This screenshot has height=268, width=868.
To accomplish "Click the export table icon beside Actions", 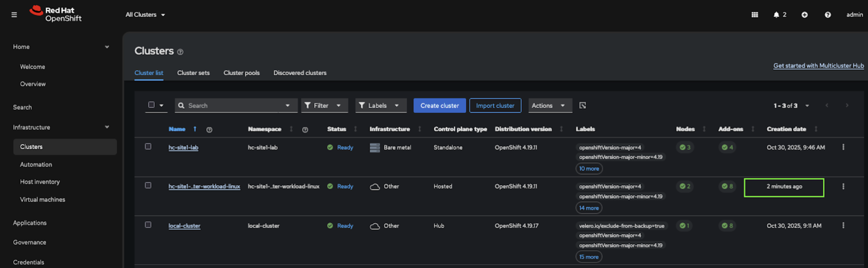I will click(x=582, y=106).
